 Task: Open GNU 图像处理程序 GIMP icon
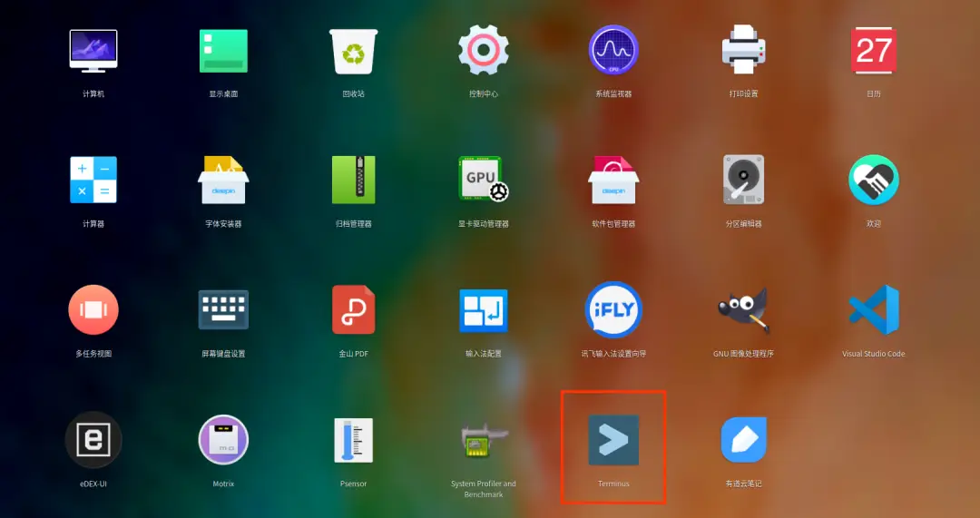pos(744,310)
